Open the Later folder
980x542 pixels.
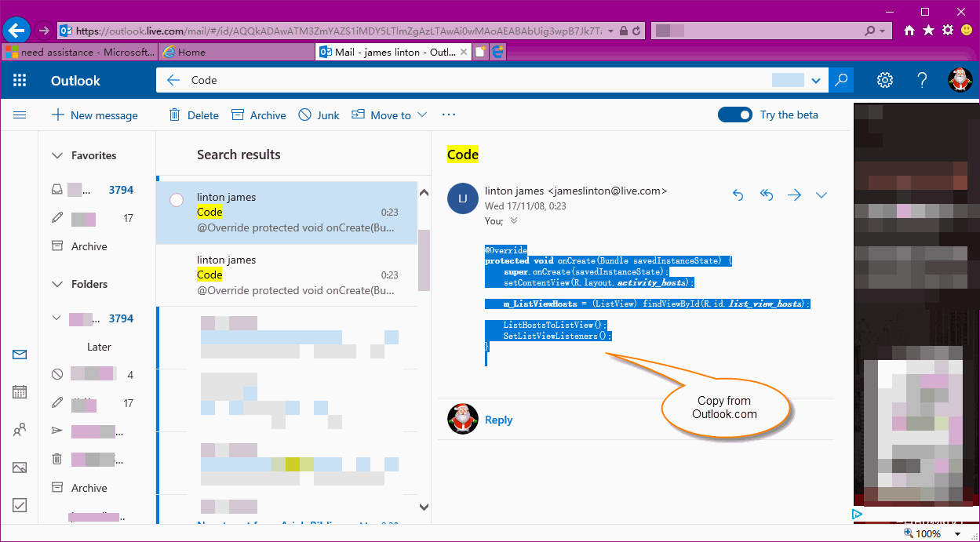click(99, 347)
